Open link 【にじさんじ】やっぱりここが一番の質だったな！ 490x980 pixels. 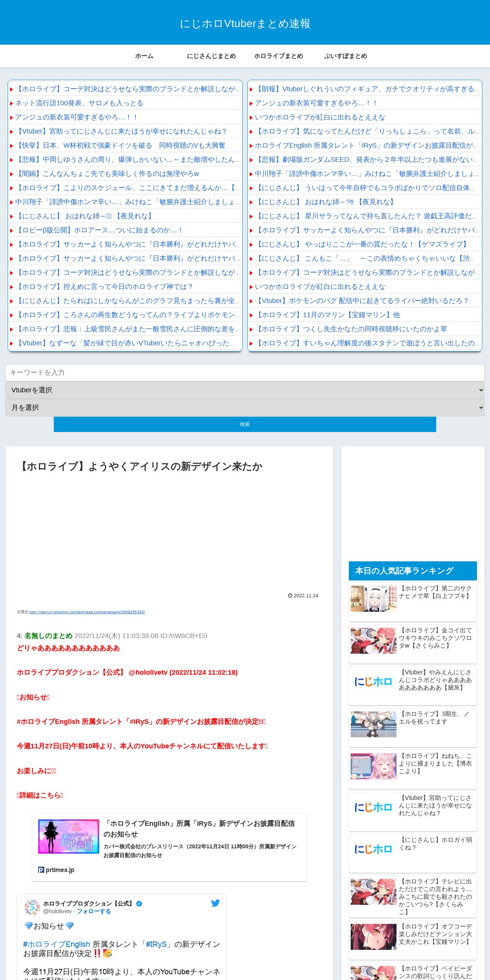coord(362,244)
